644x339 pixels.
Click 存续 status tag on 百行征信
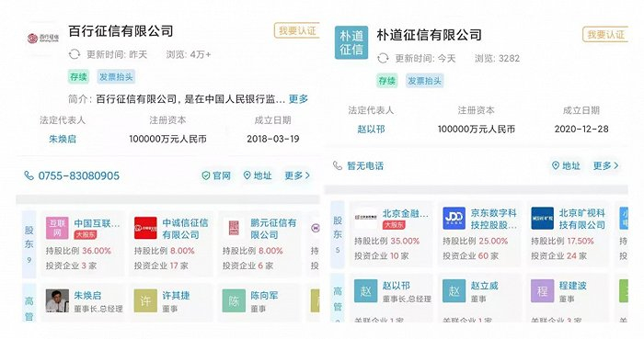[x=78, y=77]
